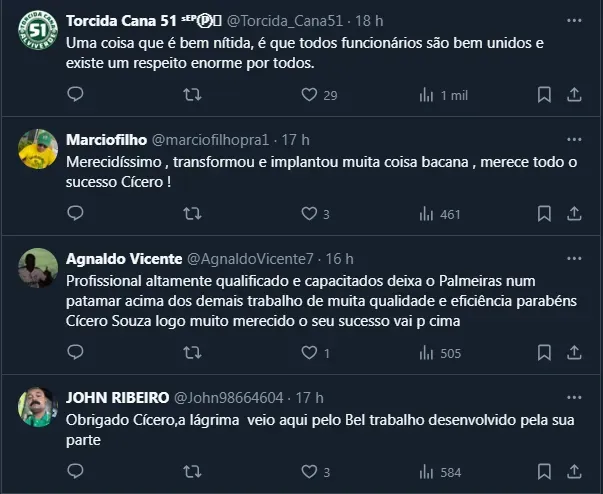
Task: Open more options for Agnaldo Vicente's tweet
Action: [x=574, y=259]
